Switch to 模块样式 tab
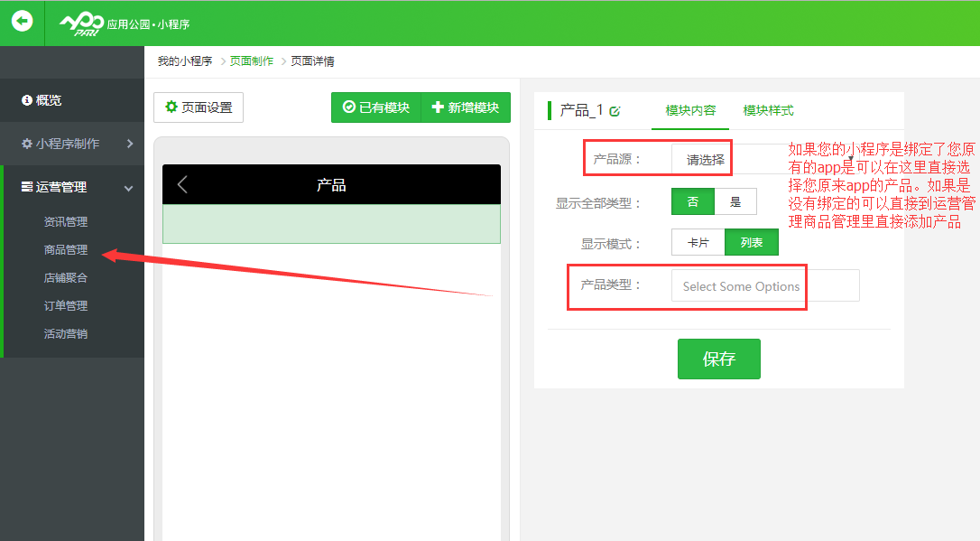 768,110
